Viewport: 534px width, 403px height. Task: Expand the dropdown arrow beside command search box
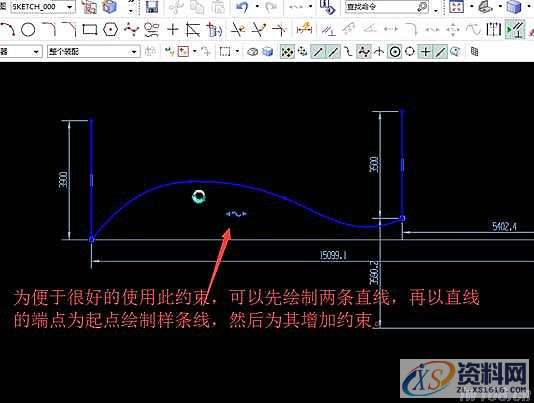436,11
